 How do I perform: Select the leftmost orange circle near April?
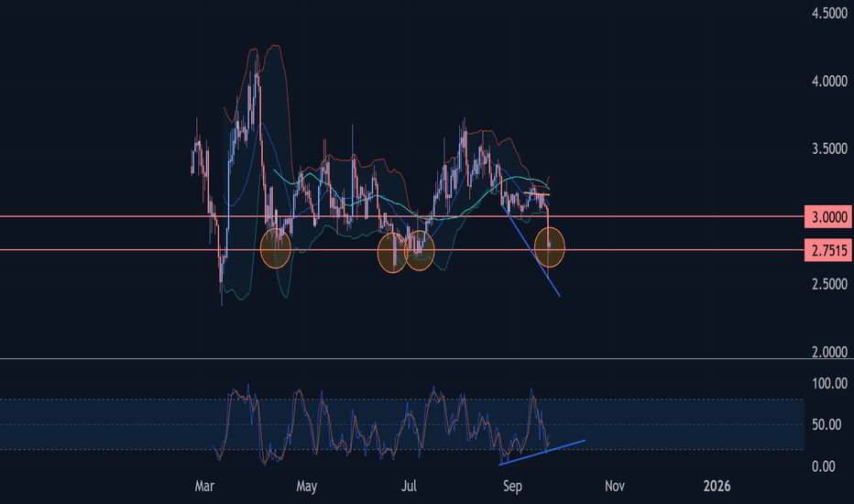276,248
